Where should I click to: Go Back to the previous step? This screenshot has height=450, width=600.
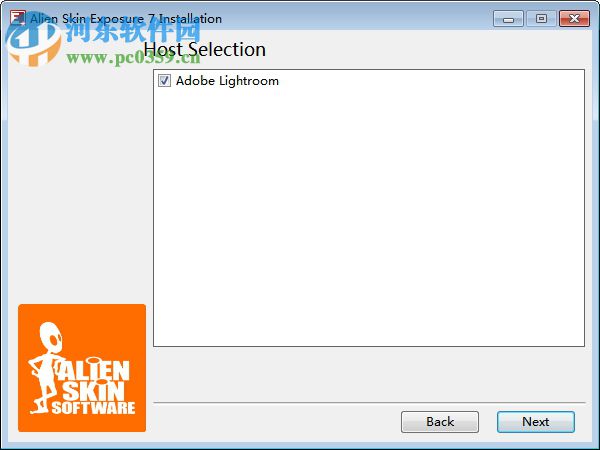pos(440,422)
